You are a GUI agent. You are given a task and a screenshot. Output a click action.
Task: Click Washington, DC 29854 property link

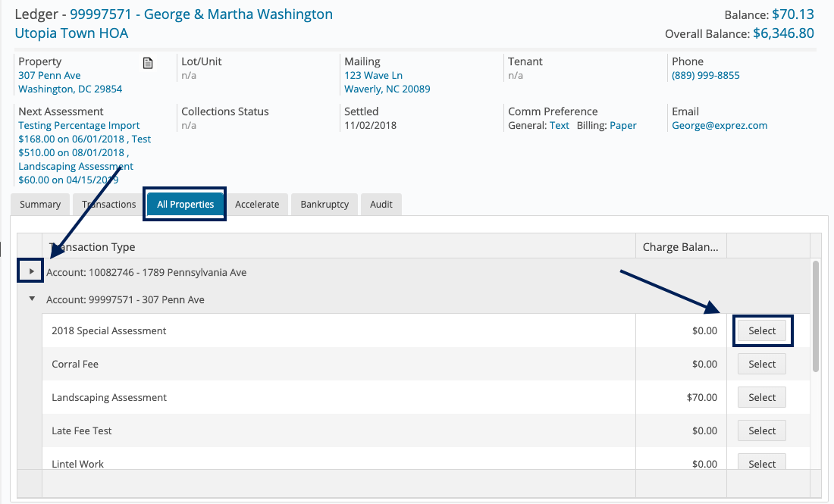click(71, 89)
